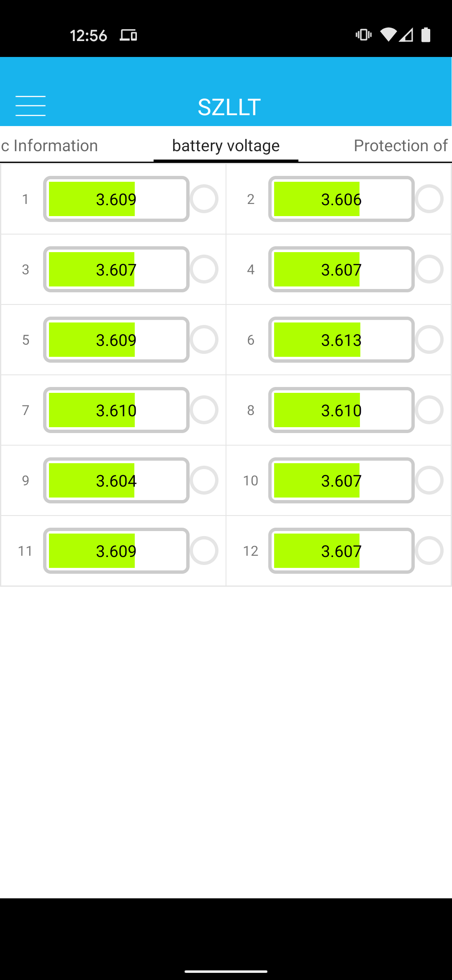Tap cell 2 battery gauge showing 3.606

[342, 199]
